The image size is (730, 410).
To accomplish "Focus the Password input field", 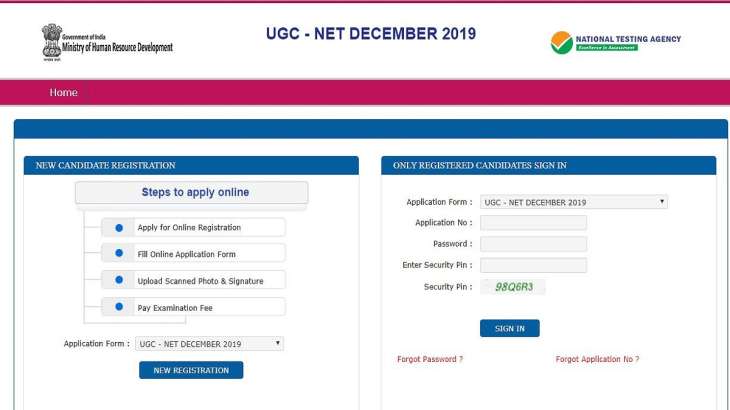I will [534, 244].
